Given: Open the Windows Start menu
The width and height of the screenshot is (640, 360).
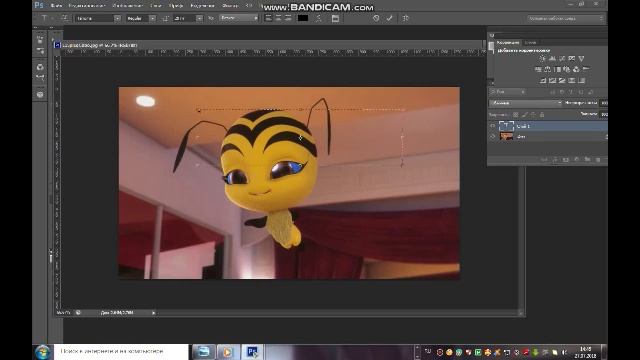Looking at the screenshot, I should [43, 352].
